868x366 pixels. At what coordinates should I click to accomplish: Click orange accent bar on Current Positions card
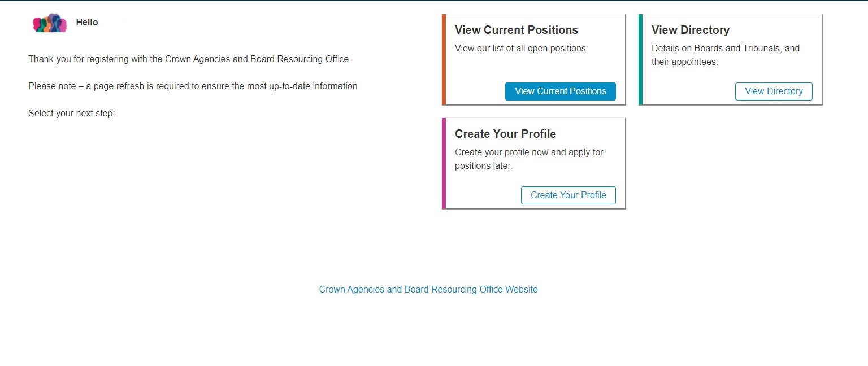point(444,59)
